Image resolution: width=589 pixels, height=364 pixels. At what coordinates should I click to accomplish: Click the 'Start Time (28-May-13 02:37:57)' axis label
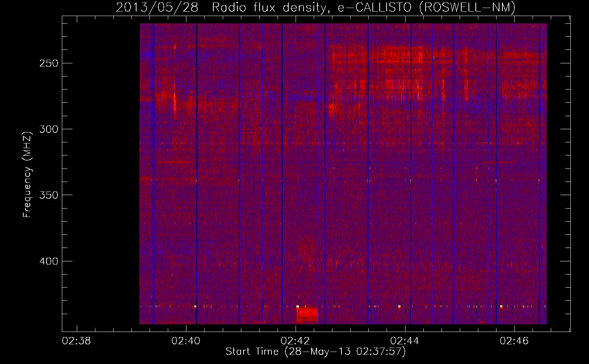[x=316, y=352]
